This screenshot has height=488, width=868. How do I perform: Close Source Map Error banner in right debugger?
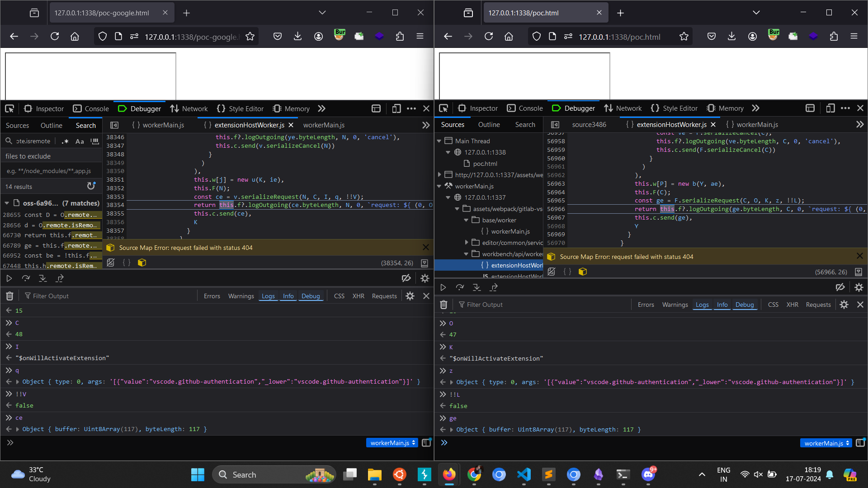pyautogui.click(x=859, y=256)
